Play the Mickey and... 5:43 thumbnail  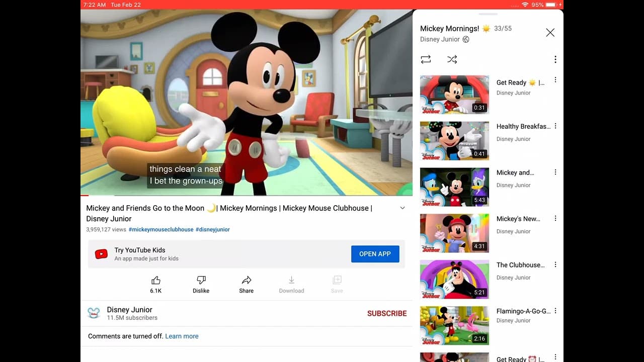pyautogui.click(x=454, y=187)
